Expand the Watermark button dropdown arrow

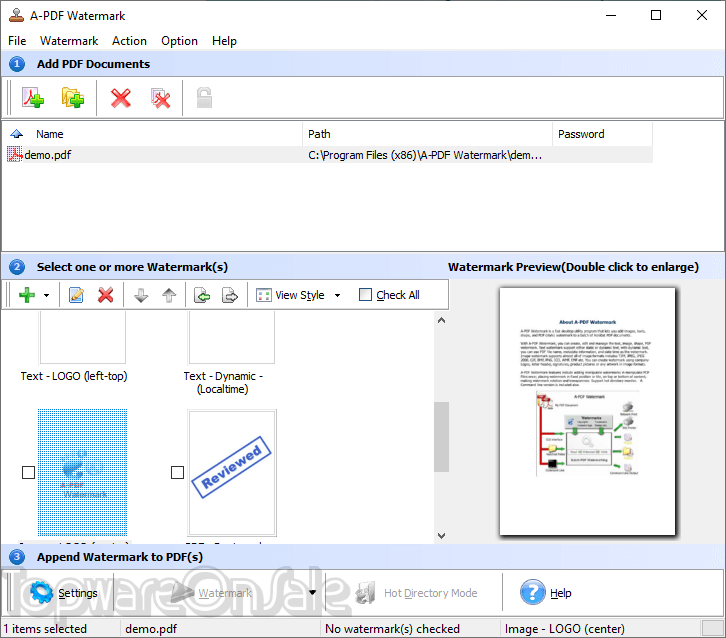(x=313, y=593)
